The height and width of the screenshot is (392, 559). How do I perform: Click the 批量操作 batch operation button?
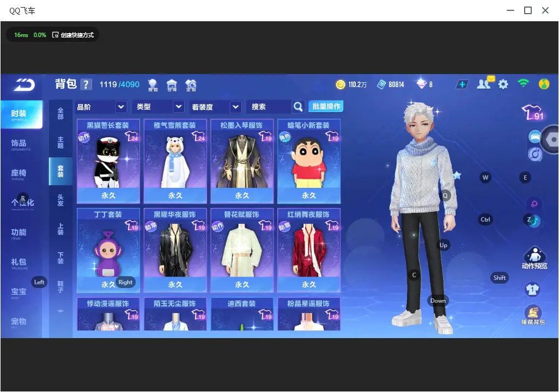click(x=326, y=106)
